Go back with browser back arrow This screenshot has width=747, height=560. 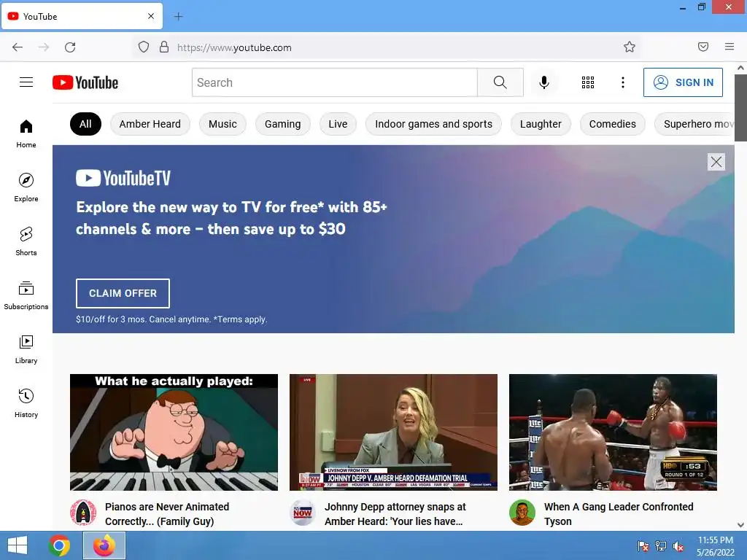pos(18,47)
